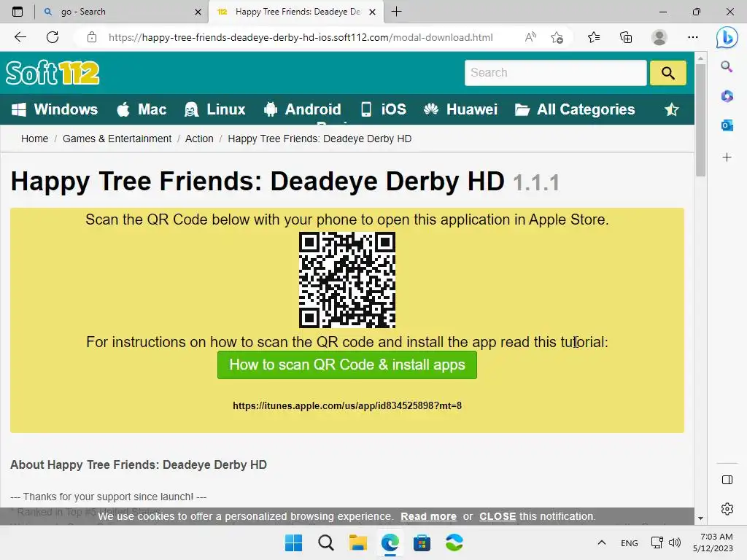
Task: Open the Windows category
Action: click(54, 109)
